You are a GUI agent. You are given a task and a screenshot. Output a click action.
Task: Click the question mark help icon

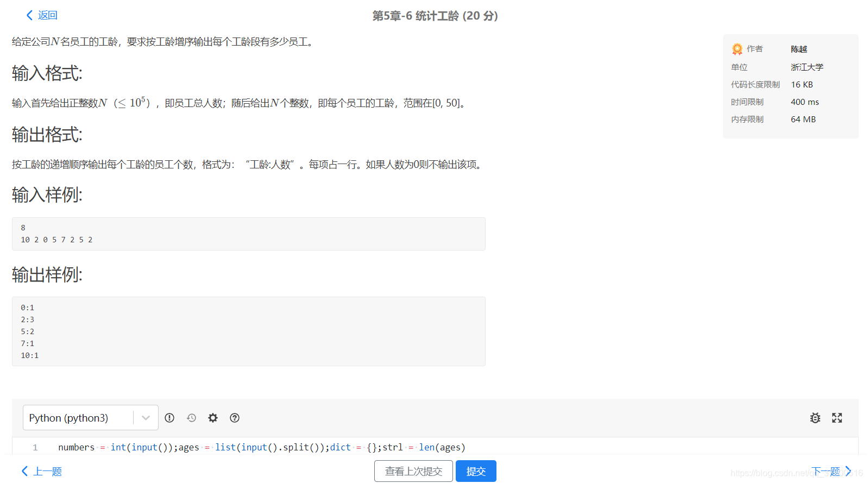(235, 418)
